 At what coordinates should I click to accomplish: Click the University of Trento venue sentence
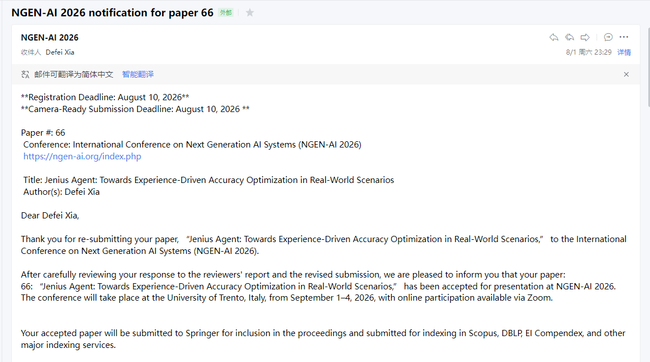286,298
